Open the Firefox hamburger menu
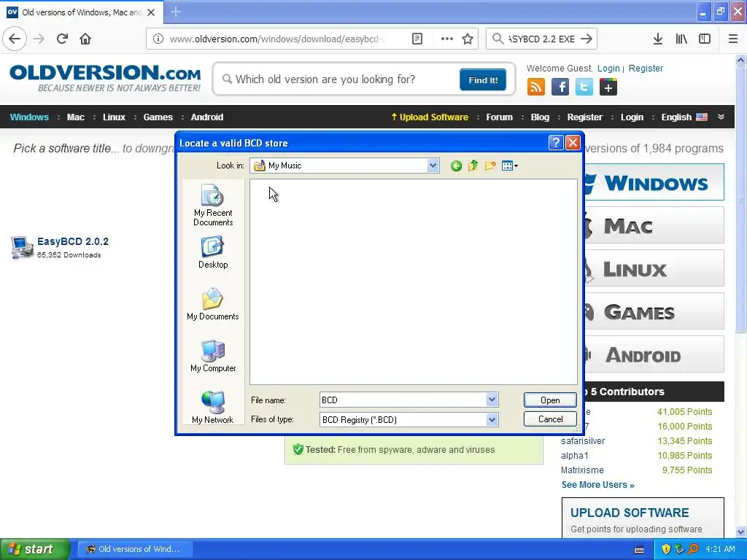The height and width of the screenshot is (560, 747). click(732, 39)
